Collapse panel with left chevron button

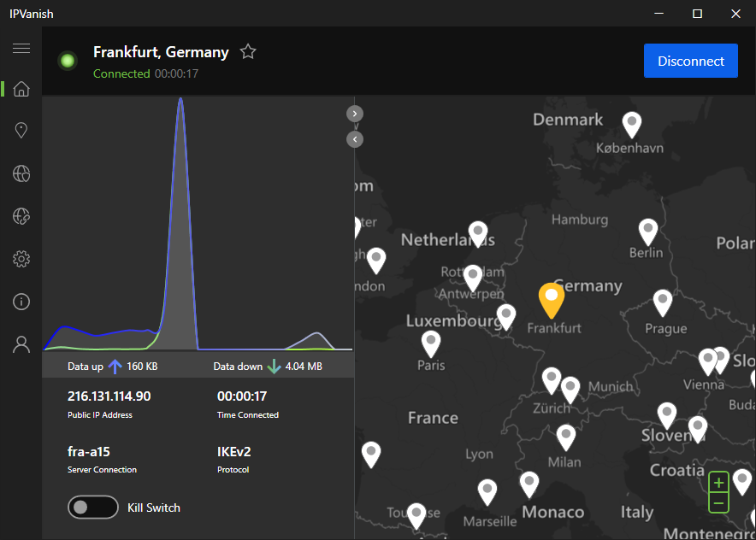(355, 139)
